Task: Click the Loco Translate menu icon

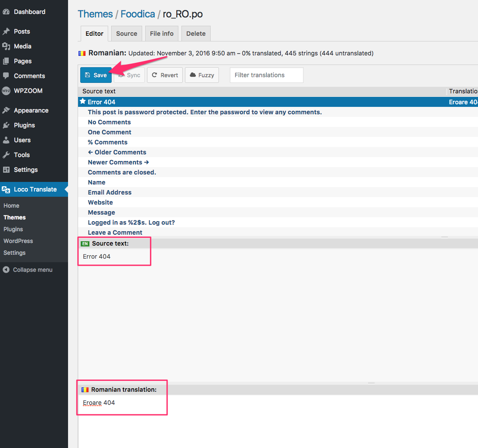Action: click(x=6, y=190)
